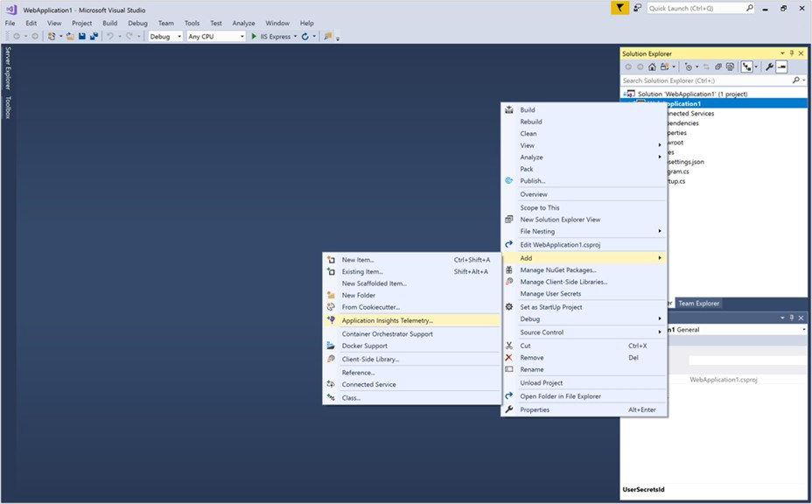Click the Open File folder toolbar icon
Viewport: 812px width, 504px height.
(x=69, y=37)
